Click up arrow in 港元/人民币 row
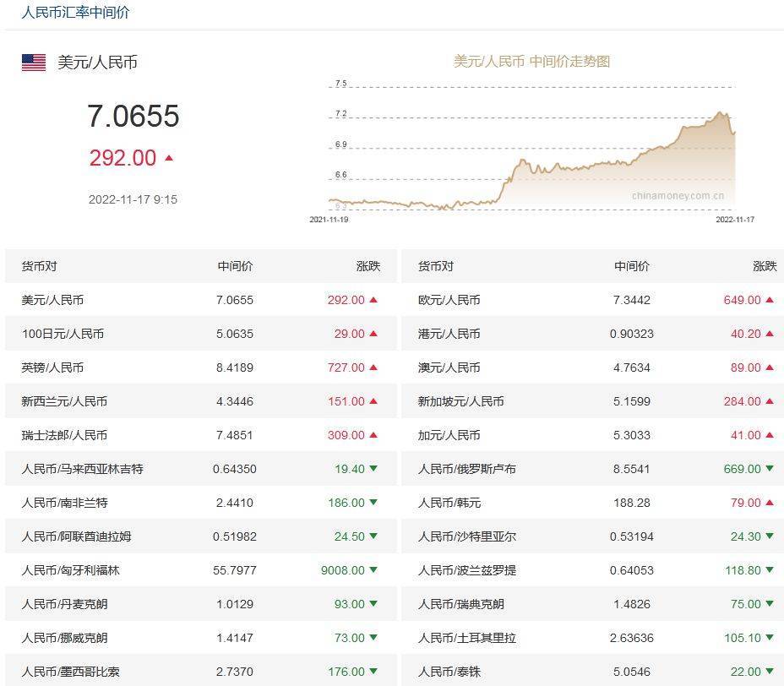The height and width of the screenshot is (686, 784). click(x=770, y=334)
